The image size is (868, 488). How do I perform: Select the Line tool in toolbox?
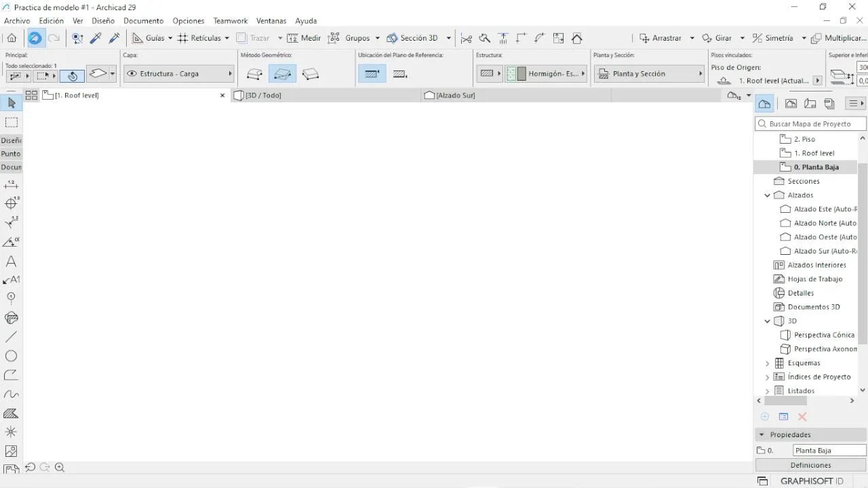[x=12, y=337]
